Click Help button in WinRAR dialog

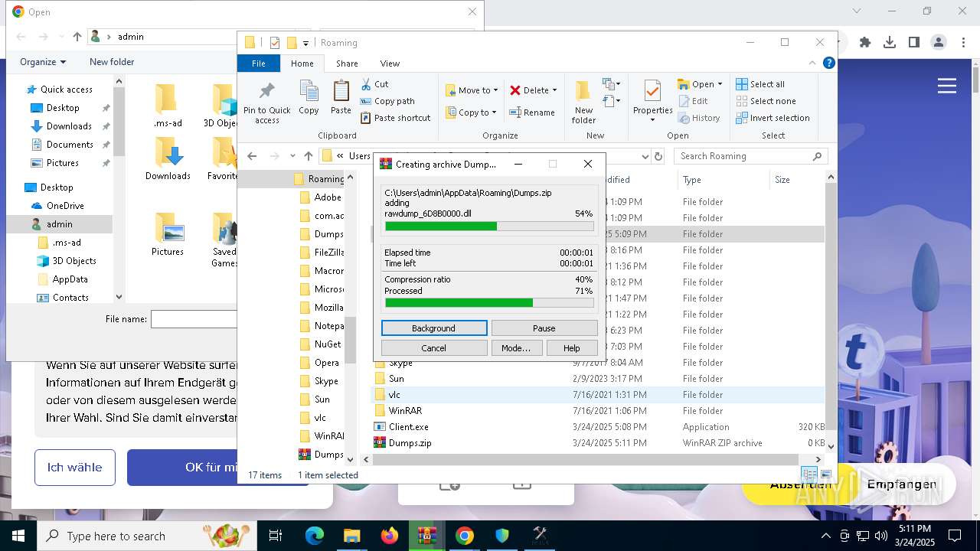[x=572, y=348]
